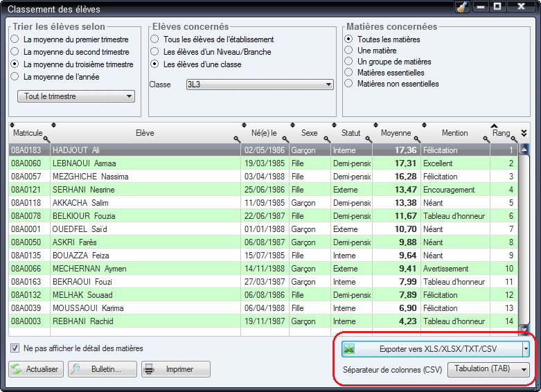
Task: Click the sort diamond icon above the Elève column
Action: click(x=53, y=125)
